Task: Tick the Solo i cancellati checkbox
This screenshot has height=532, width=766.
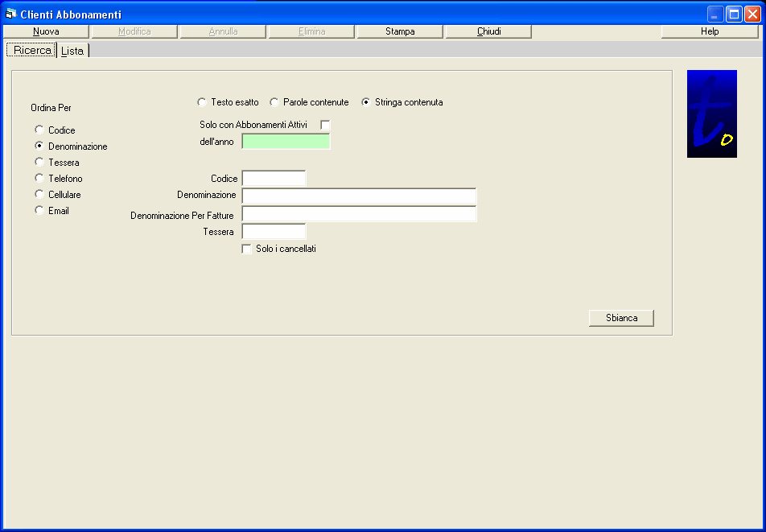Action: click(x=247, y=249)
